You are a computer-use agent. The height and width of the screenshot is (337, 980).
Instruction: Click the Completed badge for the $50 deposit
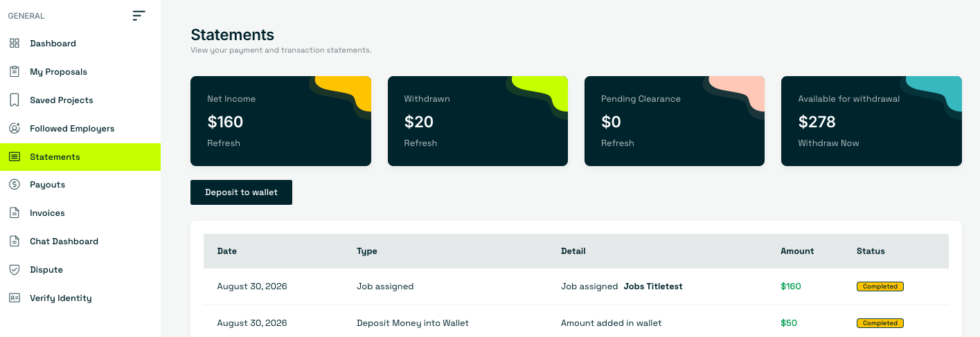pyautogui.click(x=880, y=323)
